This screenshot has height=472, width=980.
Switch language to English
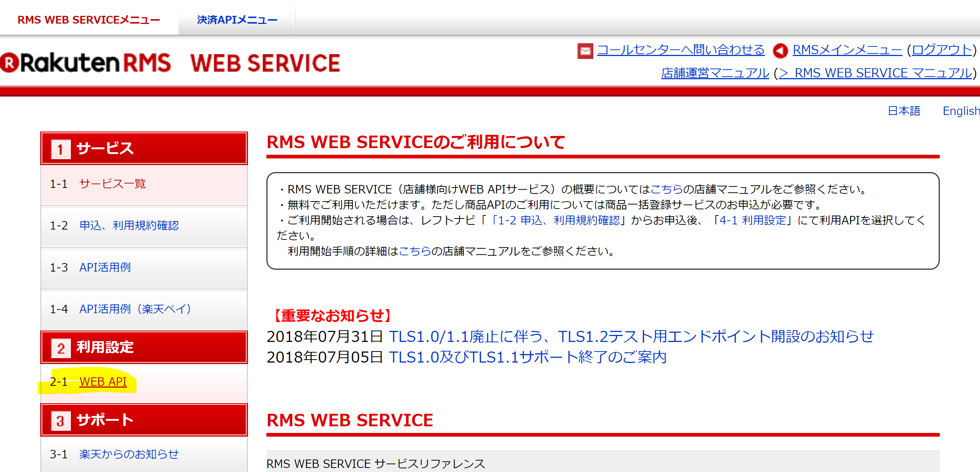(x=960, y=111)
